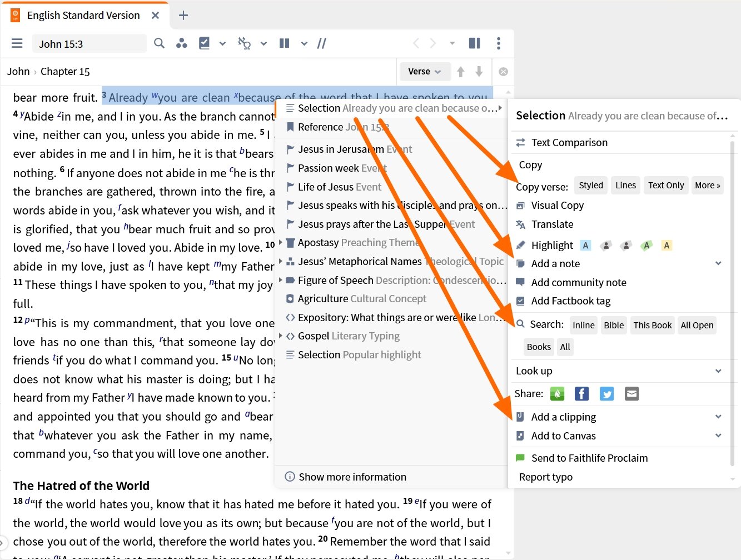Open the reading plan checkmark icon
The image size is (741, 560).
205,43
